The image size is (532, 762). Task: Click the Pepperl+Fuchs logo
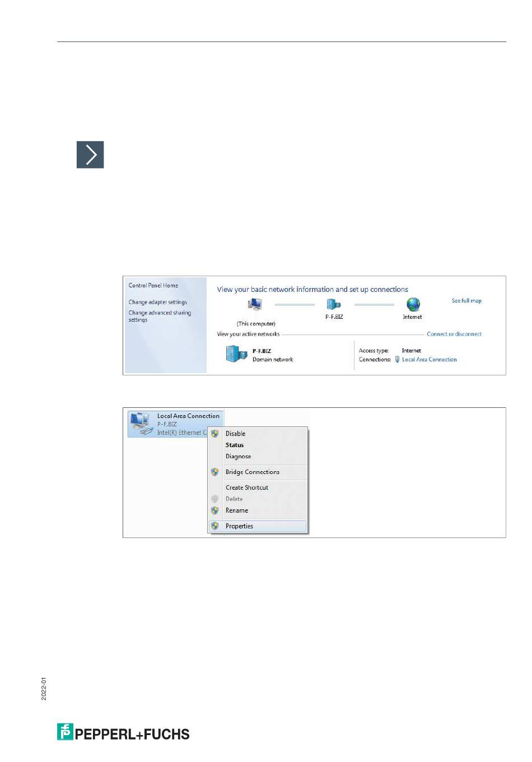click(123, 732)
